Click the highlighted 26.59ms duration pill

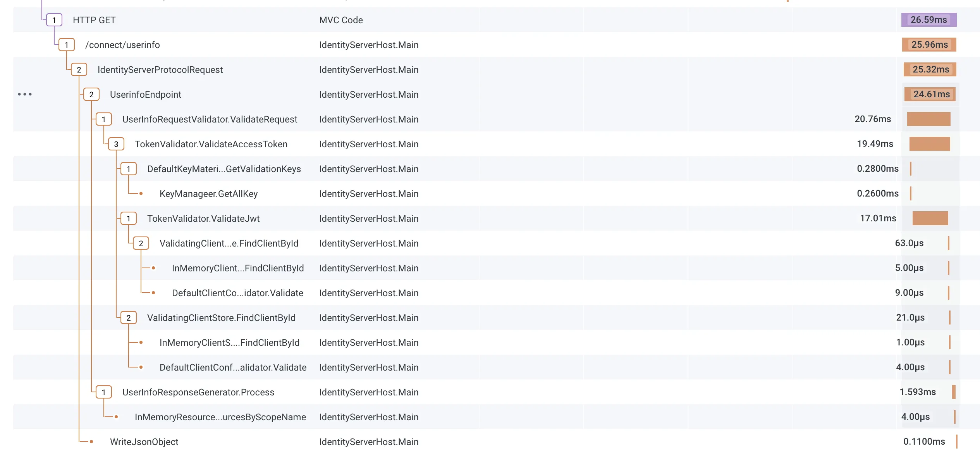[929, 20]
